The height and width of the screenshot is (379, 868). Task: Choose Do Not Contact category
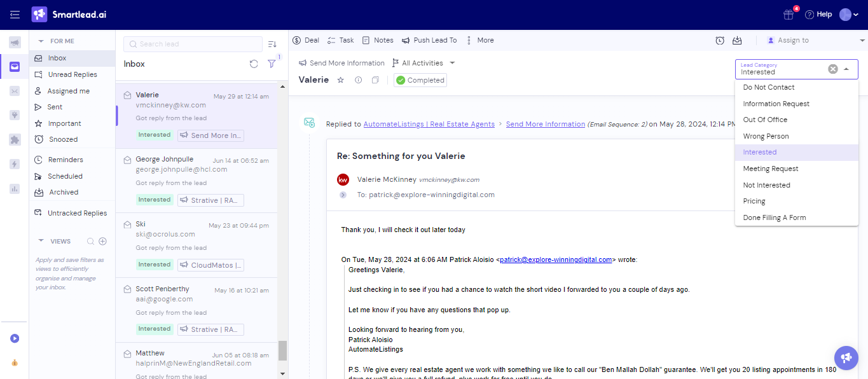coord(797,87)
